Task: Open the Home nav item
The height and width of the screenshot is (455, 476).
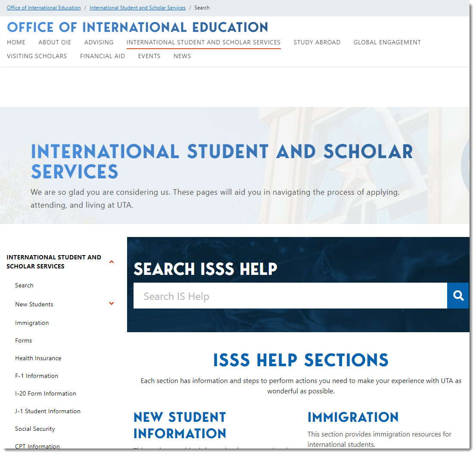Action: [x=16, y=43]
